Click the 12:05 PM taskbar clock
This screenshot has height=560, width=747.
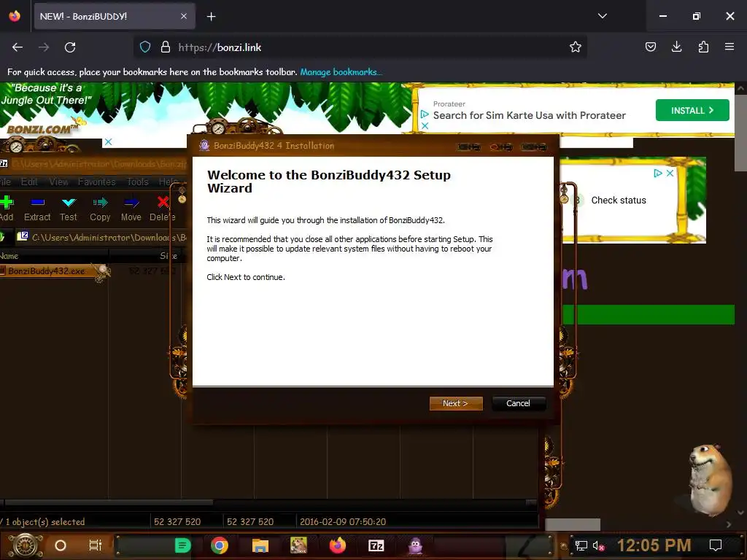pyautogui.click(x=654, y=545)
